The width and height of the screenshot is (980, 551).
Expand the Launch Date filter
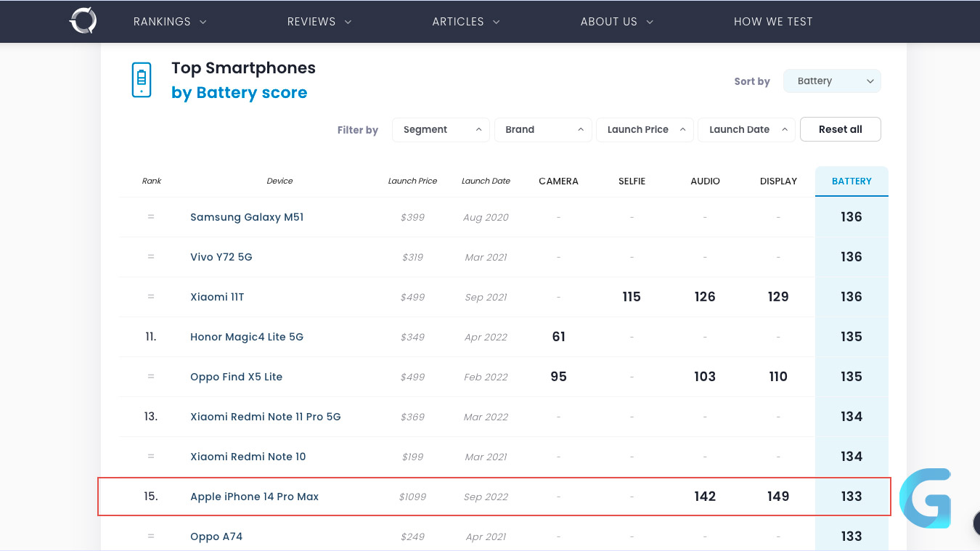[746, 129]
